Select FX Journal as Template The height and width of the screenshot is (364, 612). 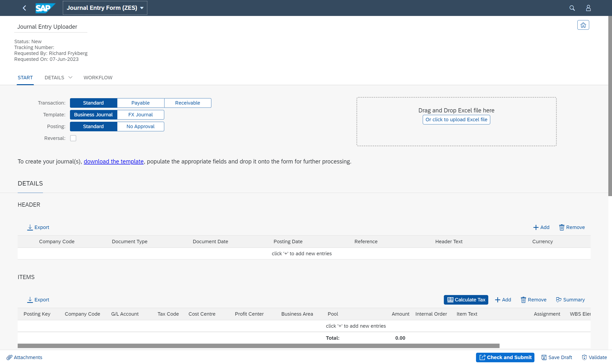pyautogui.click(x=140, y=114)
